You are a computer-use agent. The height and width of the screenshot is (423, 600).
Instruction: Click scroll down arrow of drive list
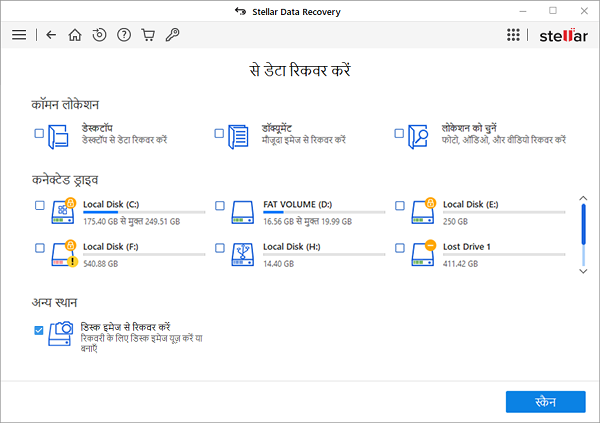(583, 271)
